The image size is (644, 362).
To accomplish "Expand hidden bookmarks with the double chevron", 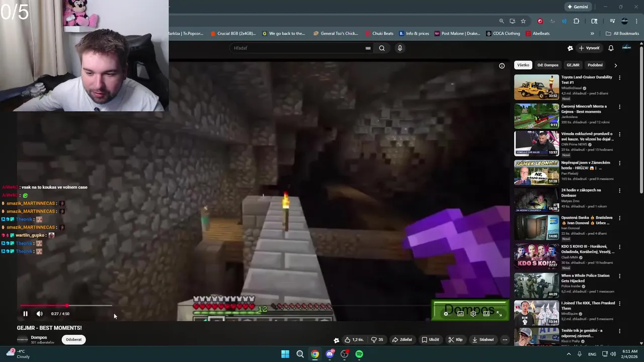I will [592, 34].
